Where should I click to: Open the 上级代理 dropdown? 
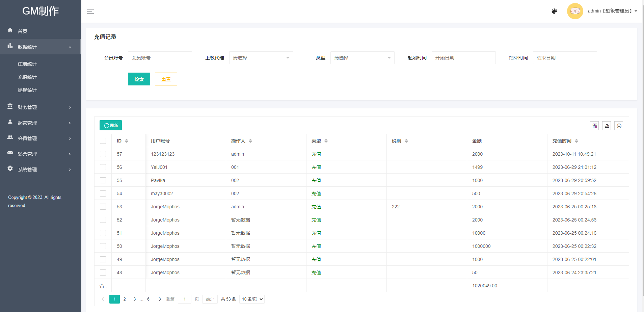point(261,58)
